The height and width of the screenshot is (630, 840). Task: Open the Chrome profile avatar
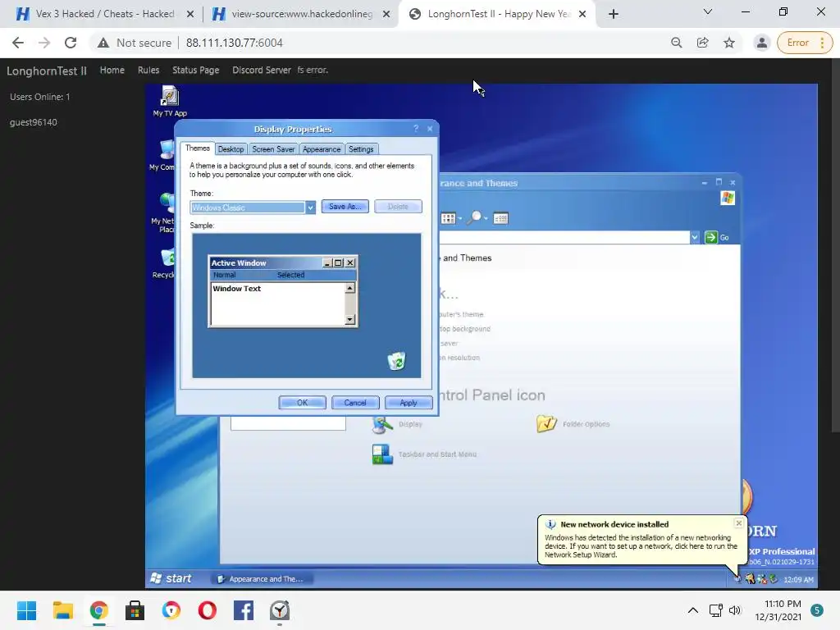[x=761, y=43]
